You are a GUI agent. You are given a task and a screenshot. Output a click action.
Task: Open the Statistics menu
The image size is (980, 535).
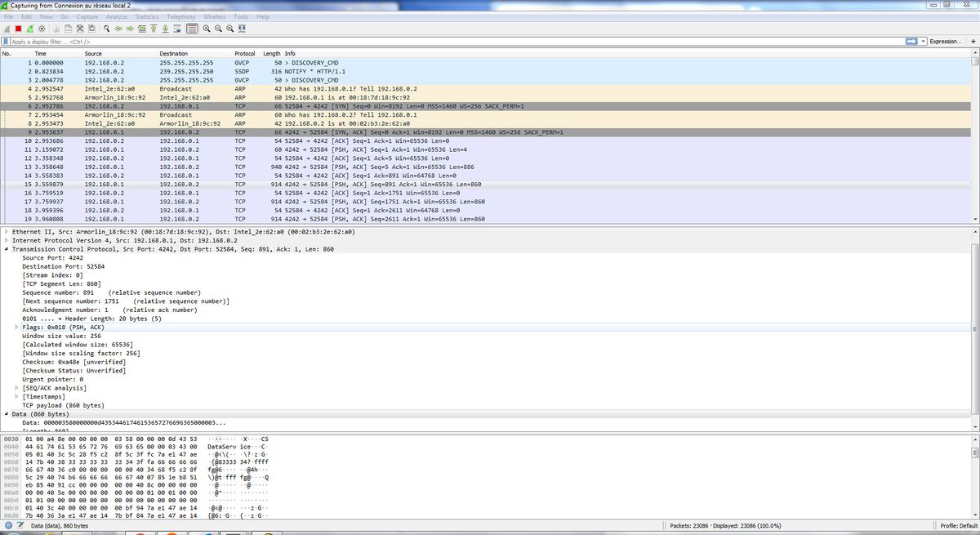point(147,16)
